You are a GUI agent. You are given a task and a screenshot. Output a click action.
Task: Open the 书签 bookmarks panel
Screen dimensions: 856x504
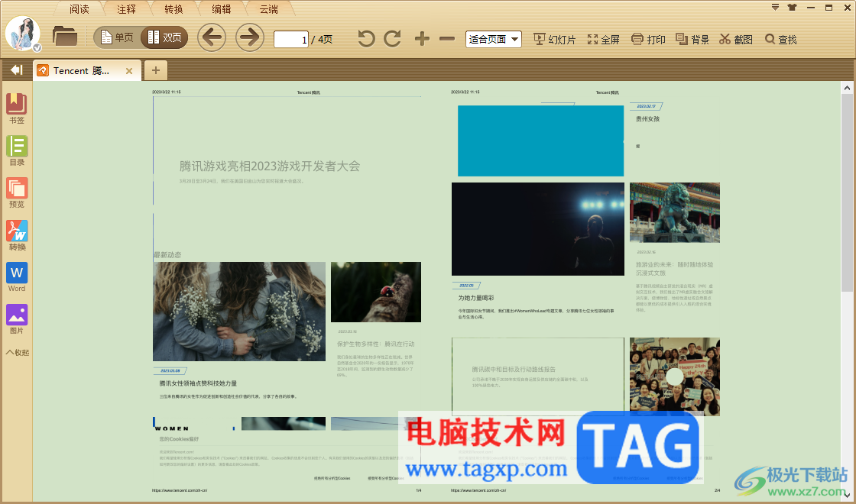[17, 108]
